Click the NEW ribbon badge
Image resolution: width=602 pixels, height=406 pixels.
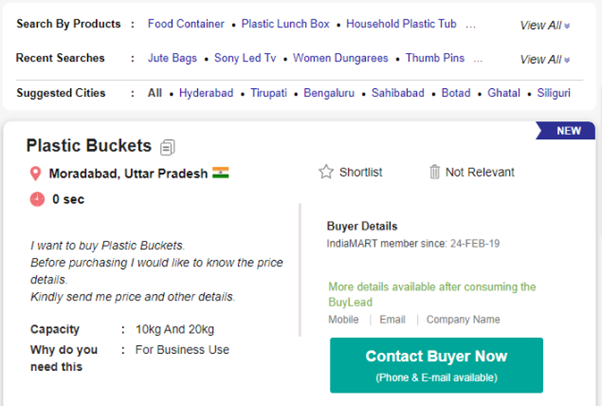click(567, 131)
